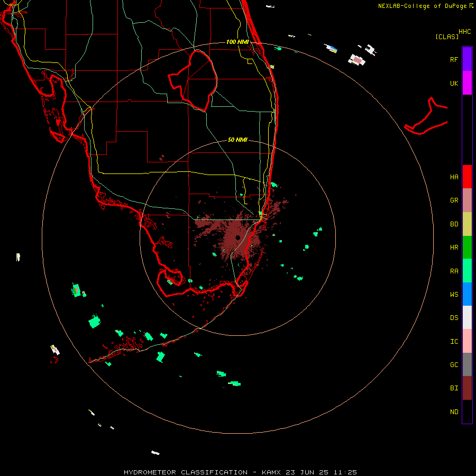Viewport: 476px width, 476px height.
Task: Click the 'DS' legend label
Action: [x=454, y=318]
